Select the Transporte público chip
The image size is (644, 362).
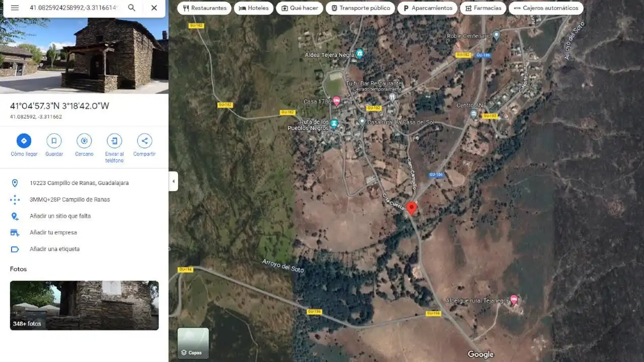360,8
